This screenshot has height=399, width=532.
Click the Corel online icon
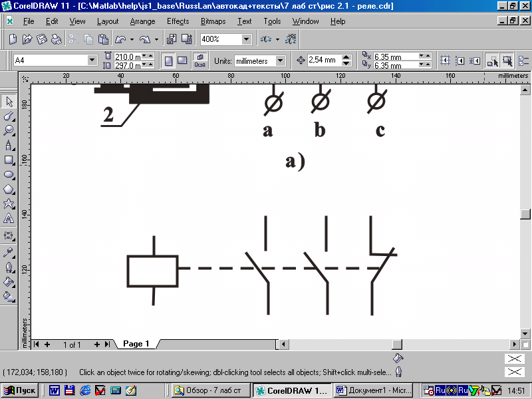pos(291,39)
